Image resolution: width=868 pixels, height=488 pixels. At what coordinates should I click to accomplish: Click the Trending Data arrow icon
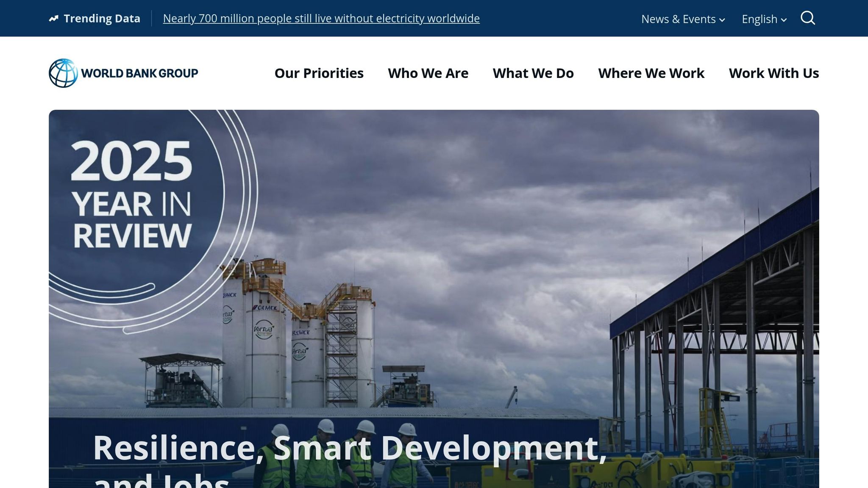click(53, 19)
